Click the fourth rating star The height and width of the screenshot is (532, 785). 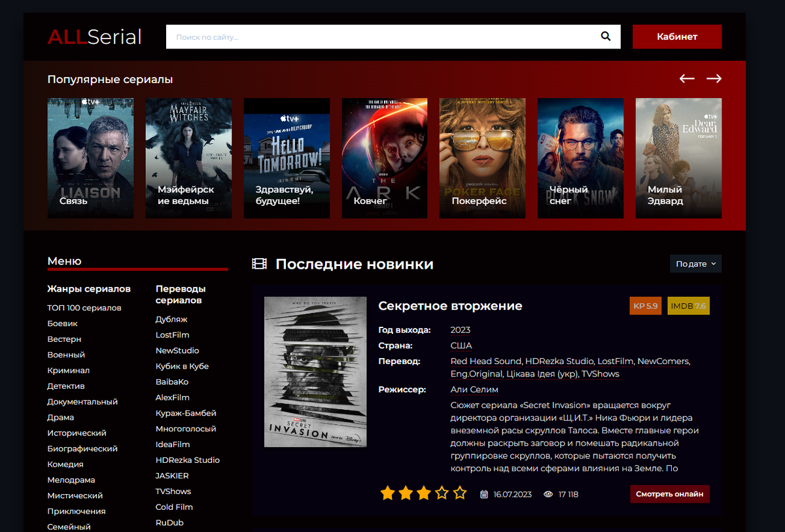tap(442, 493)
